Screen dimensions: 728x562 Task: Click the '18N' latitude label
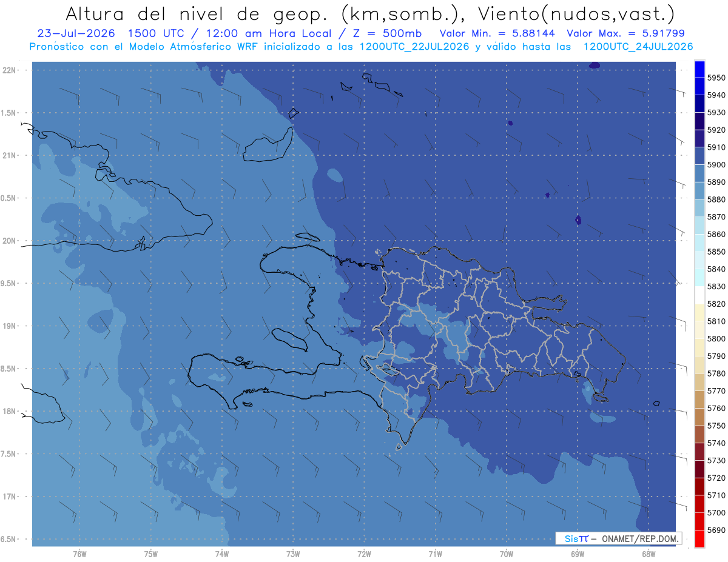pos(8,411)
